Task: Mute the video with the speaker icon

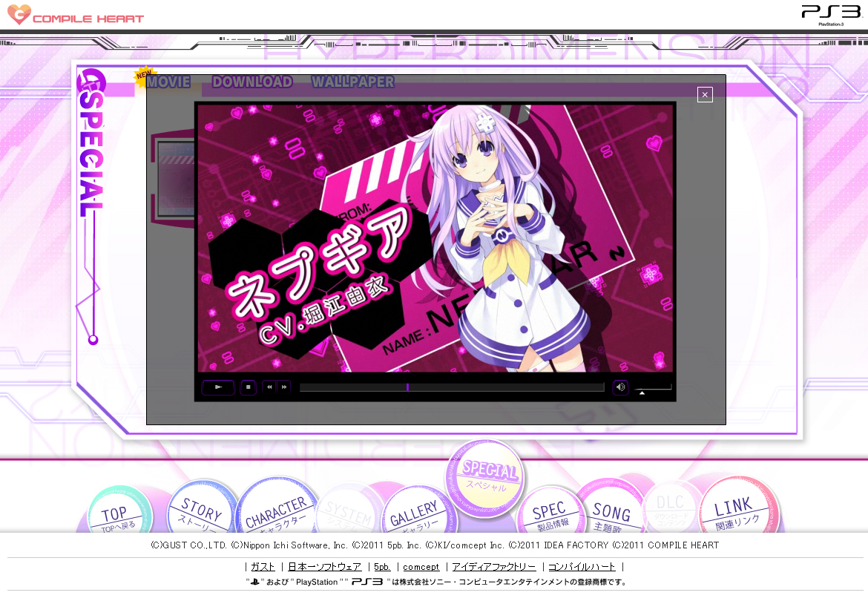Action: (x=620, y=387)
